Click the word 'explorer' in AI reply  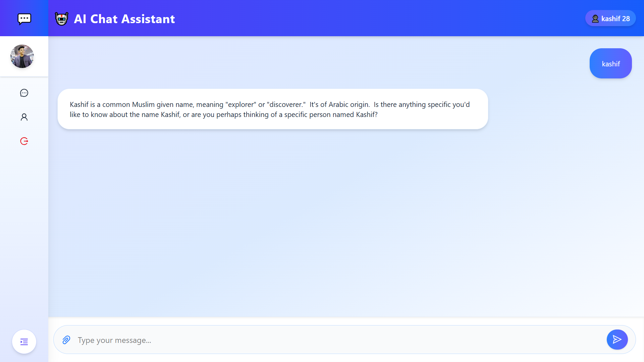241,105
